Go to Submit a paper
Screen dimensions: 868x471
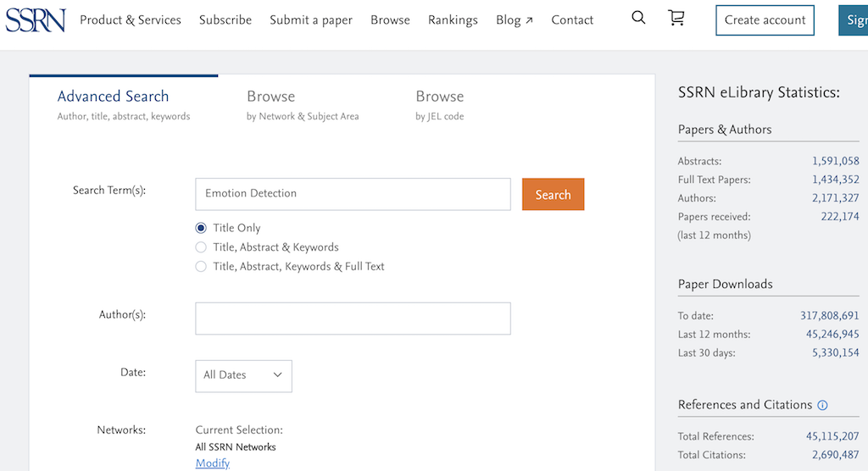[x=311, y=19]
